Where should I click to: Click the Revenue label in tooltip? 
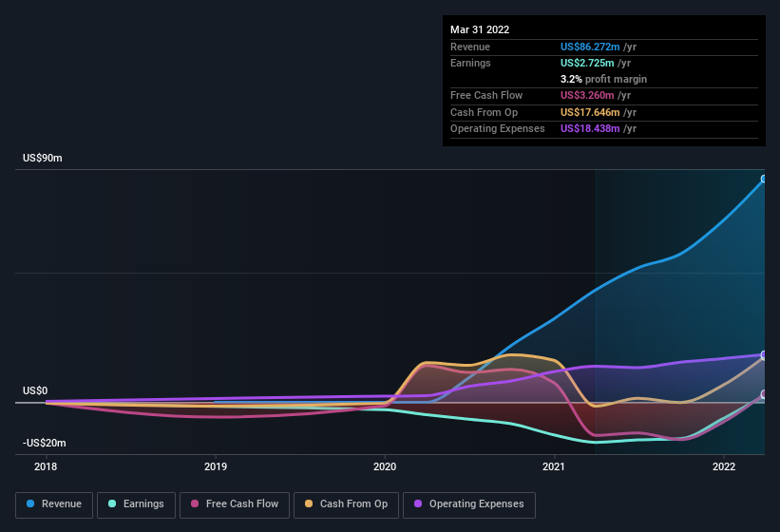click(470, 47)
